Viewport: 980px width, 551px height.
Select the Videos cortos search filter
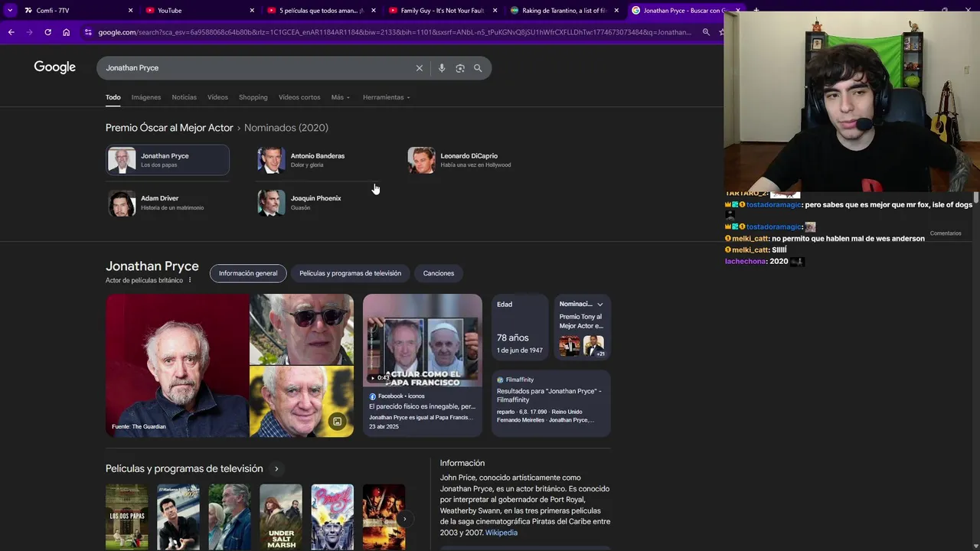(299, 97)
